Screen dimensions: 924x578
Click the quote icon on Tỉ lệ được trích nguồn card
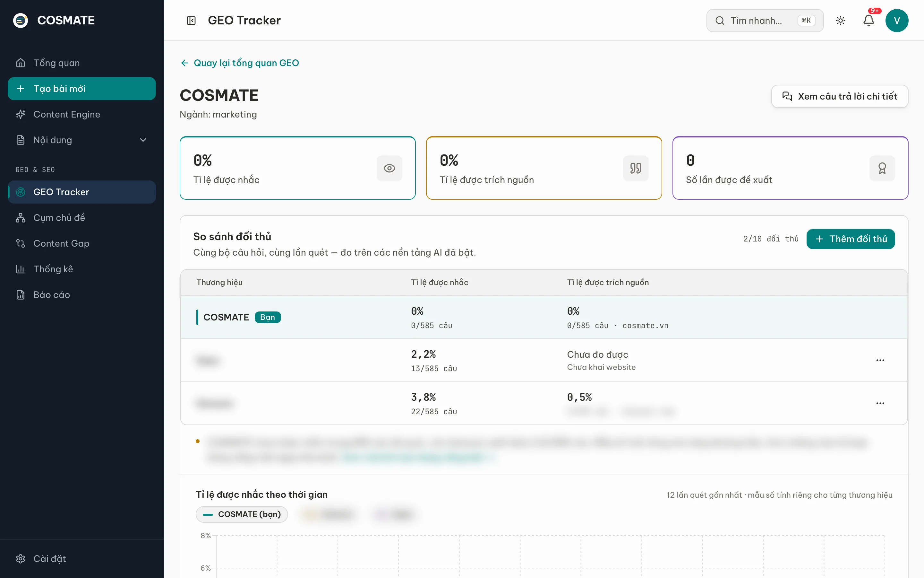pyautogui.click(x=636, y=168)
